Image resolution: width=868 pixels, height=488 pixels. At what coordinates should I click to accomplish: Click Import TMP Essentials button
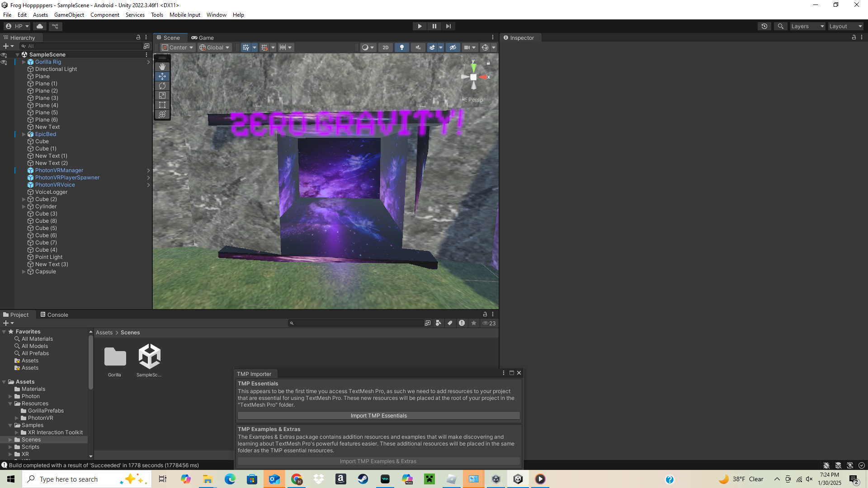[378, 416]
